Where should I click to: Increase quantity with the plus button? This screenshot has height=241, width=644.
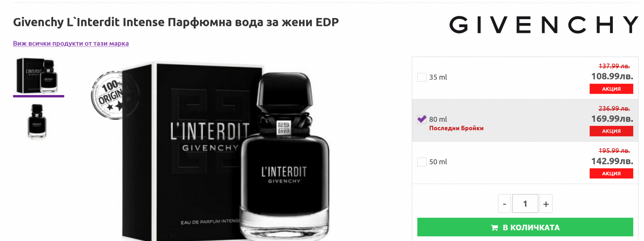[x=546, y=204]
